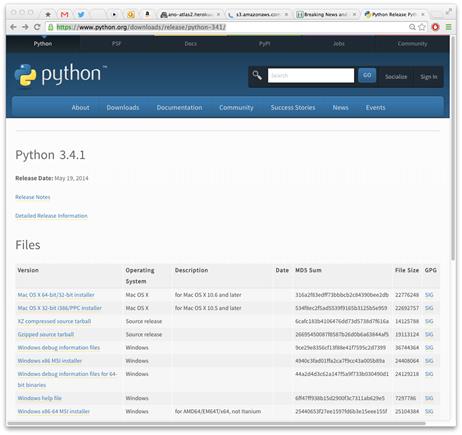Select the Python Release tab

tap(390, 14)
